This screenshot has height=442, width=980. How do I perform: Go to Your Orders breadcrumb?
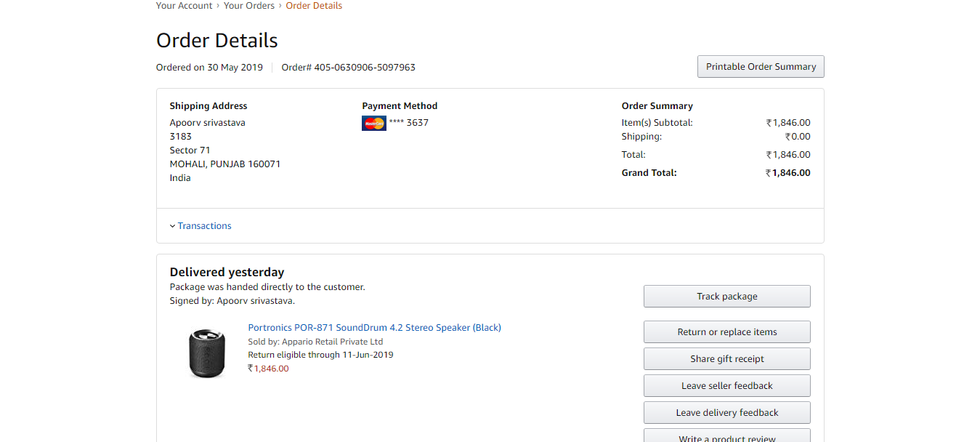[x=249, y=6]
